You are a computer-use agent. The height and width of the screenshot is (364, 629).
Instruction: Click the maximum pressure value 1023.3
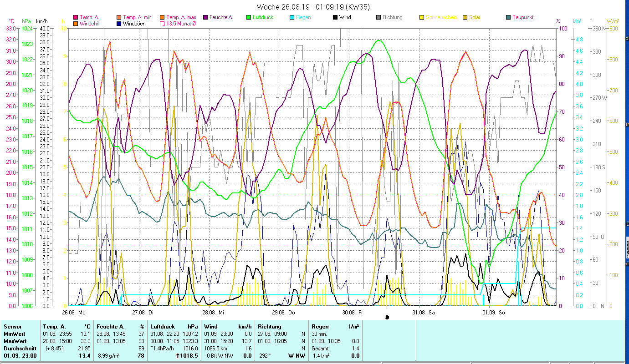coord(189,341)
